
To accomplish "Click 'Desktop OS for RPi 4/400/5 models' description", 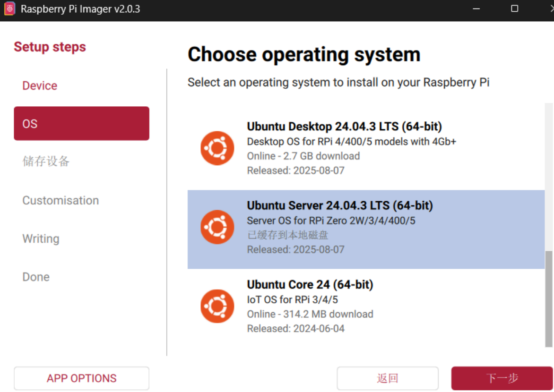I will [352, 142].
